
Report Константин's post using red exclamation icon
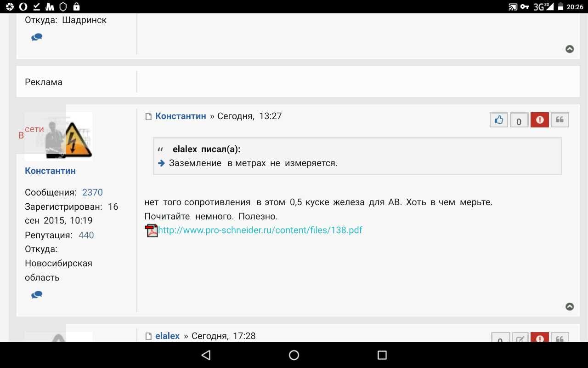[x=539, y=120]
